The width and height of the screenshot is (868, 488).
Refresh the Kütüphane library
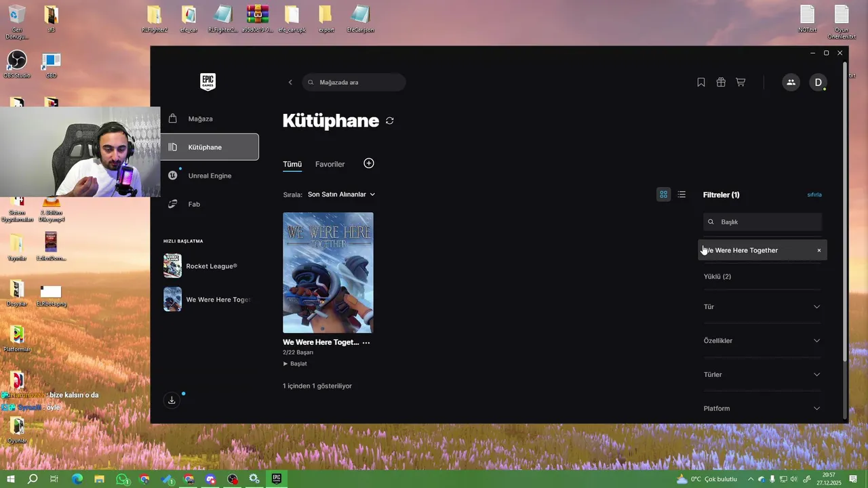click(x=390, y=121)
